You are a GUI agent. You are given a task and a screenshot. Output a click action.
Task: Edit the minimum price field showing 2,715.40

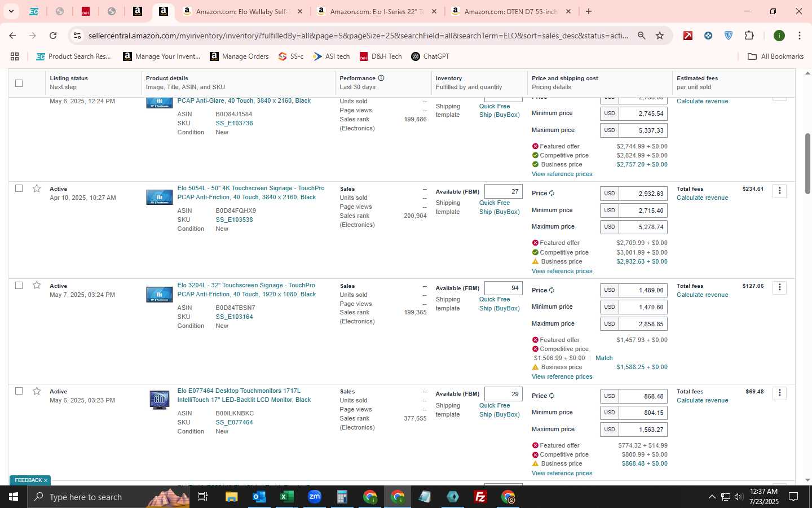[643, 210]
